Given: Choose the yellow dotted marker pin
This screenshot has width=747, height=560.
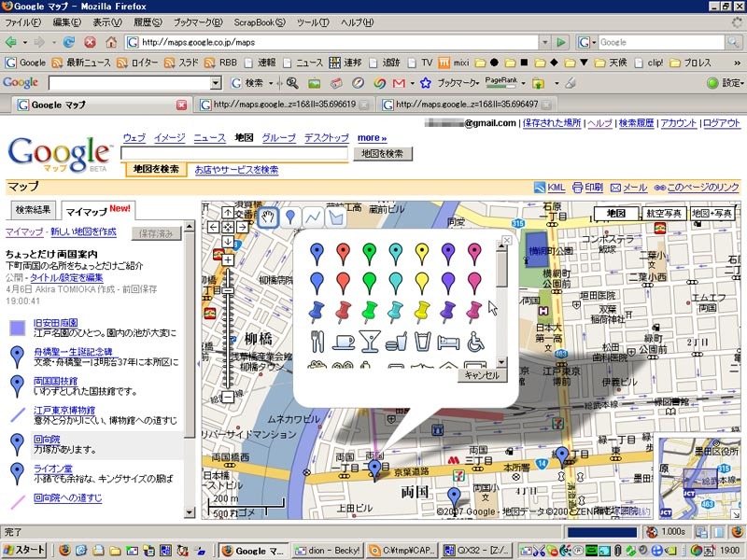Looking at the screenshot, I should point(422,253).
